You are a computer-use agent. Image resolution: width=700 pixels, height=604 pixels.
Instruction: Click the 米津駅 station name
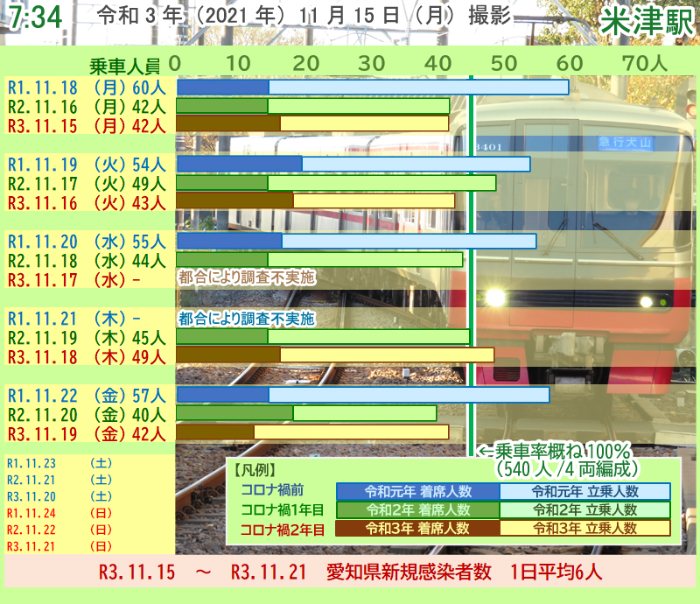click(x=647, y=21)
